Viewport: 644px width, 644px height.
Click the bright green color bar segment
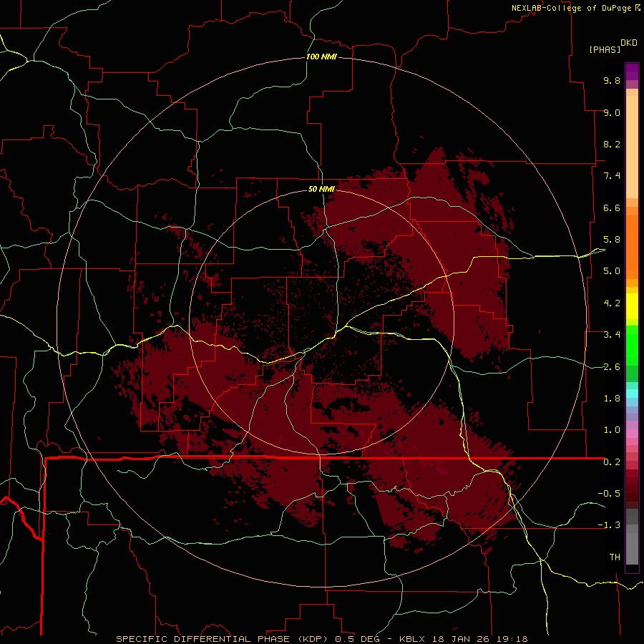pyautogui.click(x=632, y=345)
